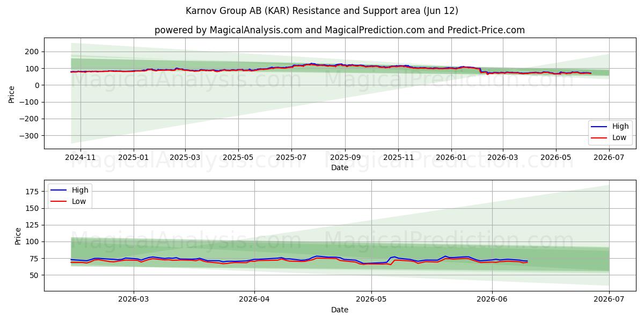Click the '−100' y-axis tick in the top chart
Viewport: 644px width, 322px height.
pos(30,102)
